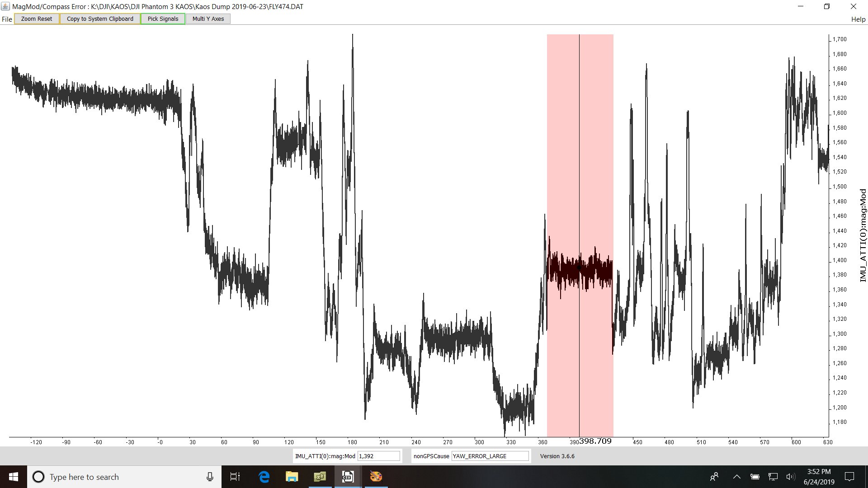The width and height of the screenshot is (868, 488).
Task: Open the File menu
Action: [x=7, y=19]
